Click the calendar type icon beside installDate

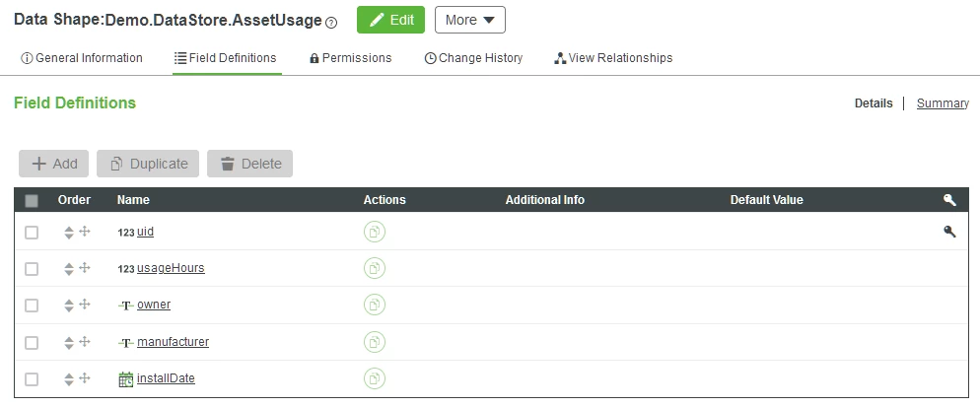[x=125, y=379]
